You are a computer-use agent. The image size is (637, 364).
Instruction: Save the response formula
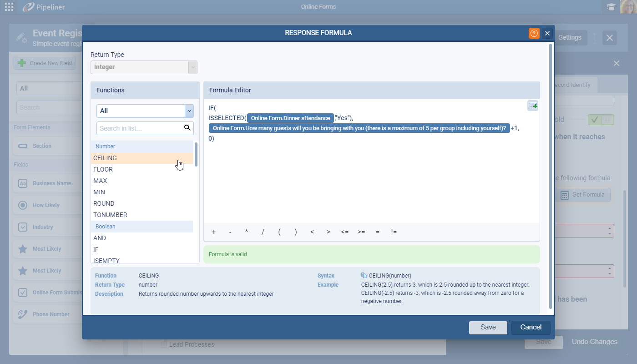coord(488,328)
